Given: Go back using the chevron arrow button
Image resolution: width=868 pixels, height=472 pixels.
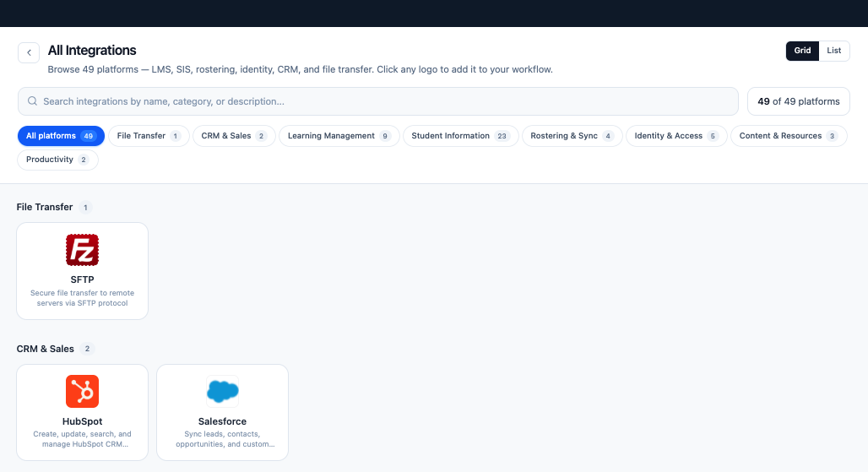Looking at the screenshot, I should click(x=29, y=52).
